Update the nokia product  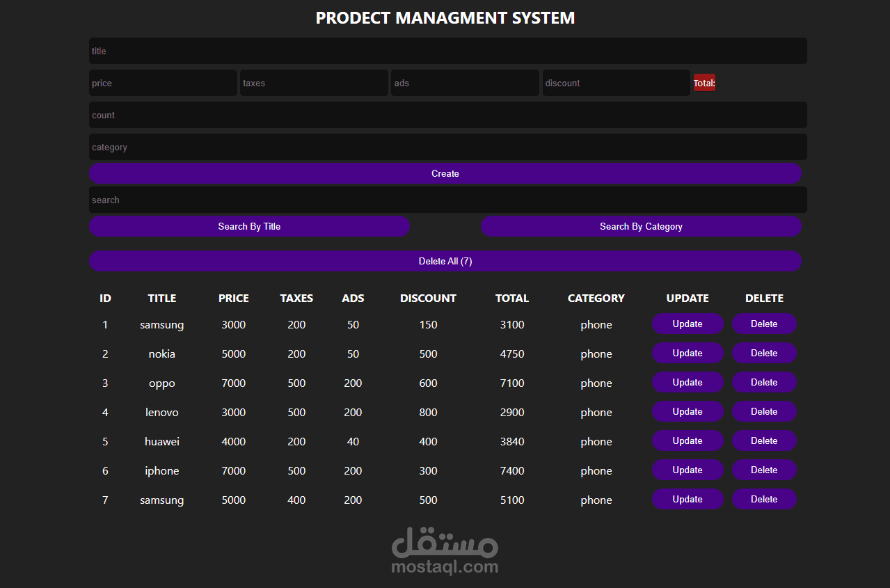coord(688,353)
